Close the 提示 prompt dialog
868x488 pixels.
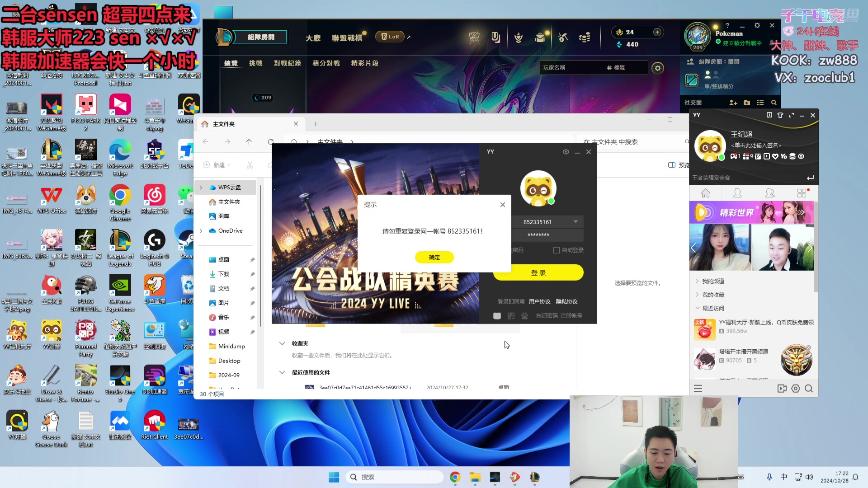pyautogui.click(x=502, y=205)
